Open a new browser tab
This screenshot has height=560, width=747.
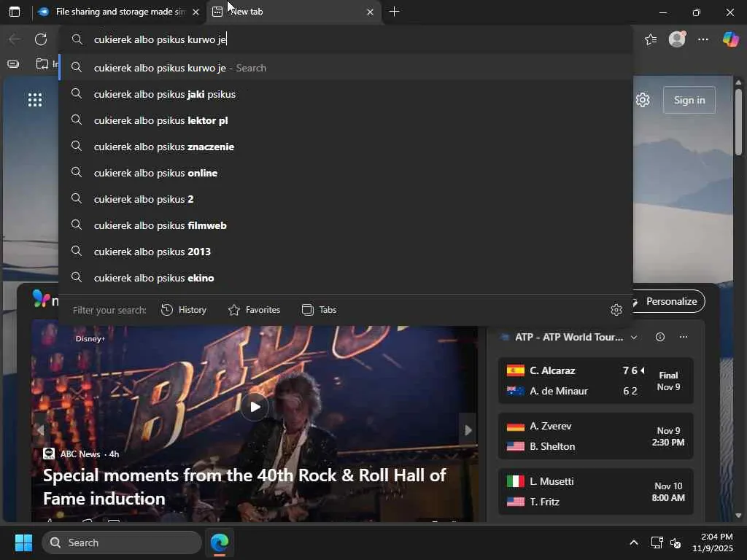click(394, 12)
